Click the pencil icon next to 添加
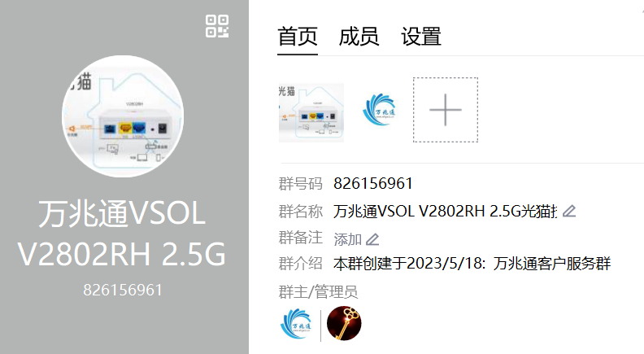This screenshot has height=354, width=644. [x=372, y=239]
